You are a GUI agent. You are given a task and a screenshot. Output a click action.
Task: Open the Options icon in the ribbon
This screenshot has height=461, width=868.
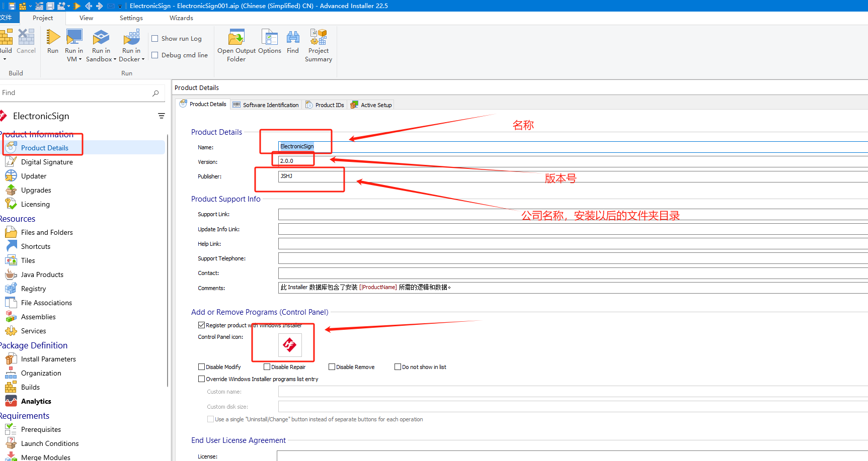[x=270, y=37]
